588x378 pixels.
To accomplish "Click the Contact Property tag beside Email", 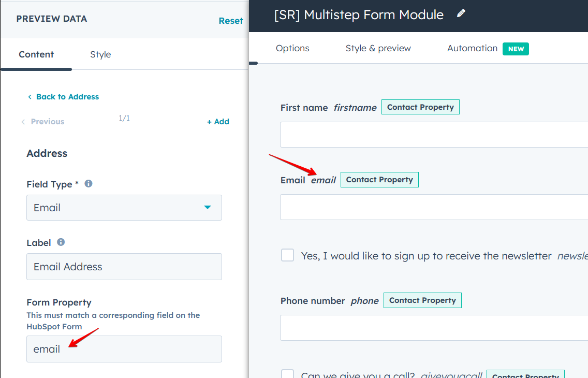I will (x=379, y=179).
